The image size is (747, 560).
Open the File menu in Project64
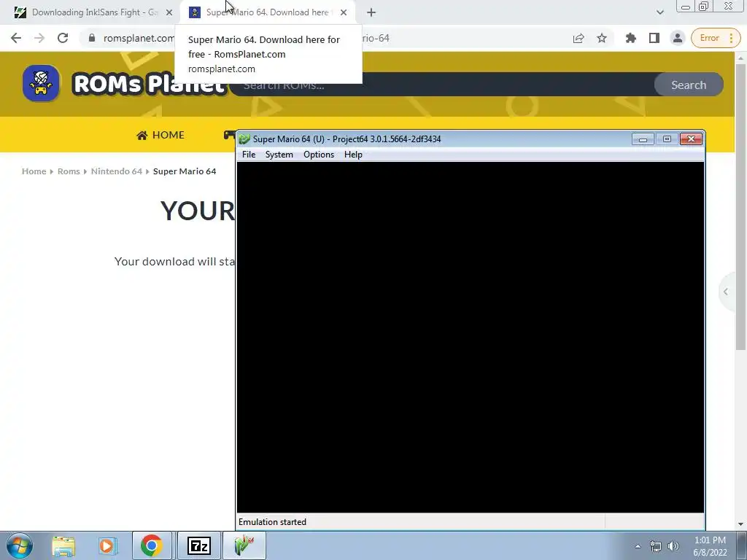click(249, 155)
